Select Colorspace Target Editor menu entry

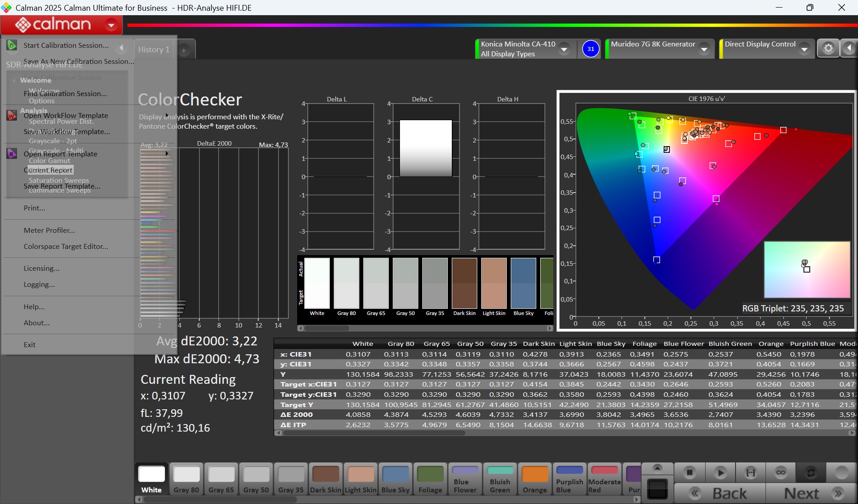coord(66,246)
